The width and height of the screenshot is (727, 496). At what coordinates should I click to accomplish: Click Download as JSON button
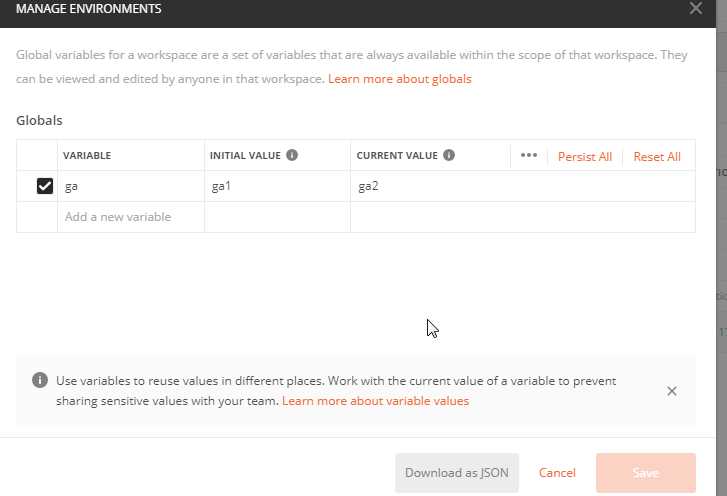coord(457,473)
